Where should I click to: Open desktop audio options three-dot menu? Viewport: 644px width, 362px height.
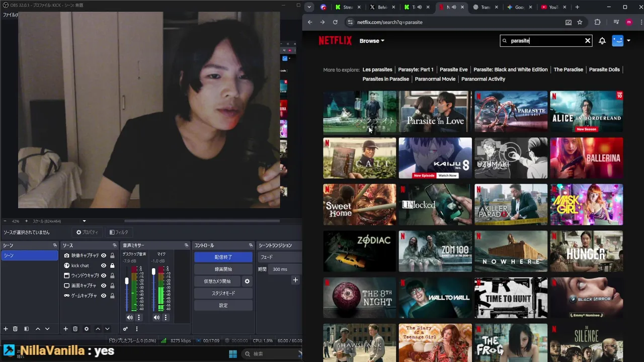point(139,317)
